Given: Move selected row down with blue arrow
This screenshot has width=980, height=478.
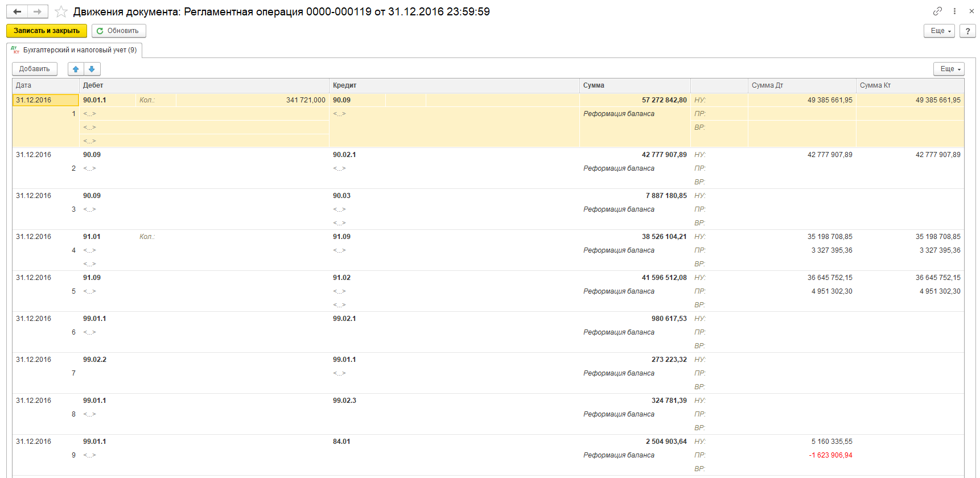Looking at the screenshot, I should [92, 69].
